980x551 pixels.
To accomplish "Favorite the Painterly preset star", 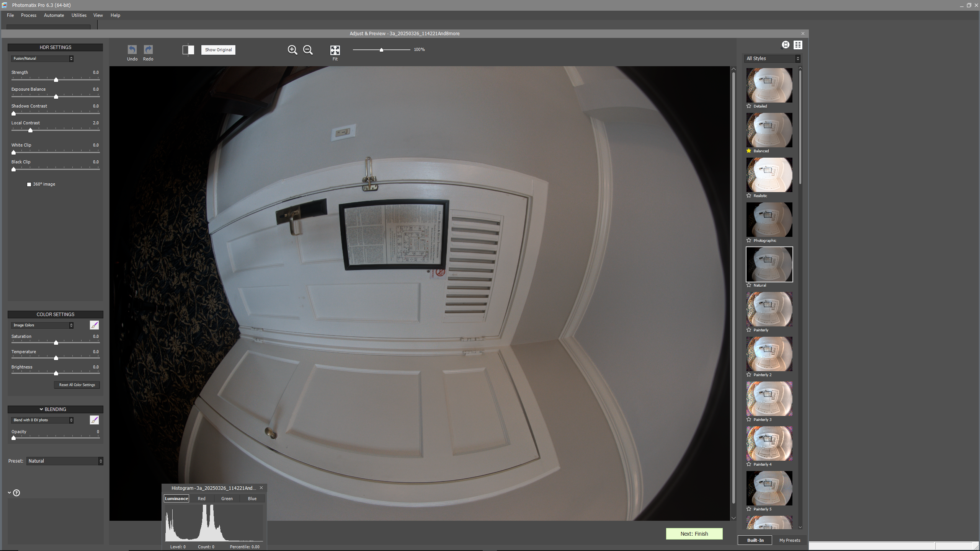I will [x=749, y=330].
